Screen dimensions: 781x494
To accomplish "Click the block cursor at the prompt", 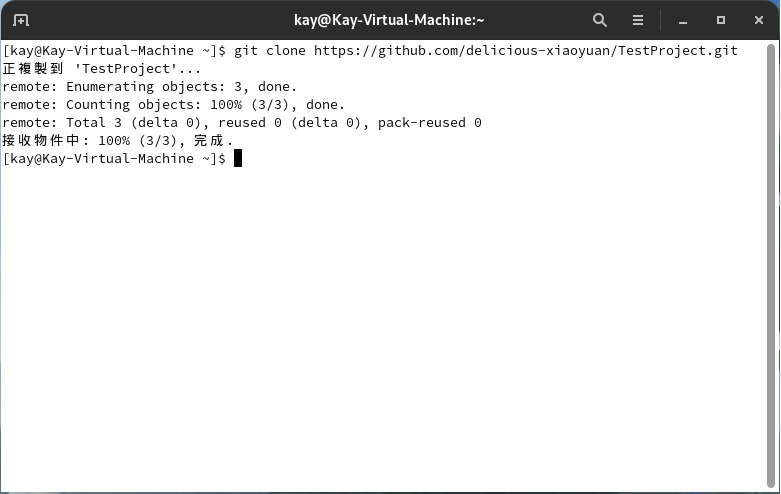I will (x=238, y=158).
